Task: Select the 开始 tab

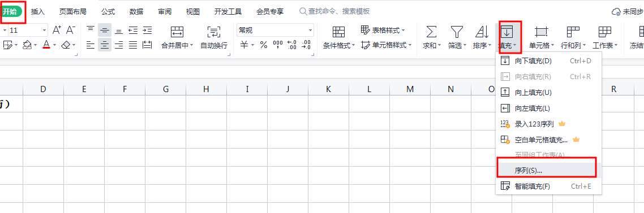Action: (x=11, y=12)
